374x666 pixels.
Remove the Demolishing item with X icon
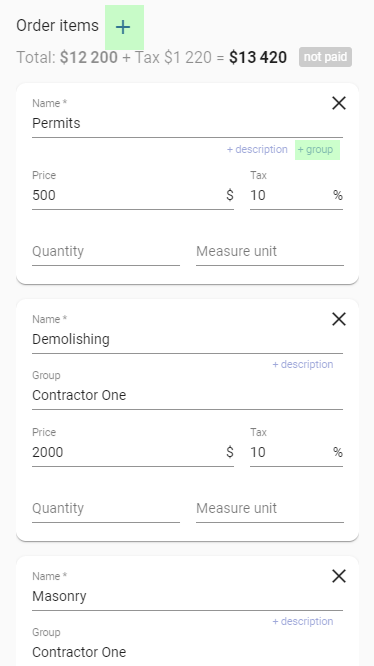click(x=339, y=319)
